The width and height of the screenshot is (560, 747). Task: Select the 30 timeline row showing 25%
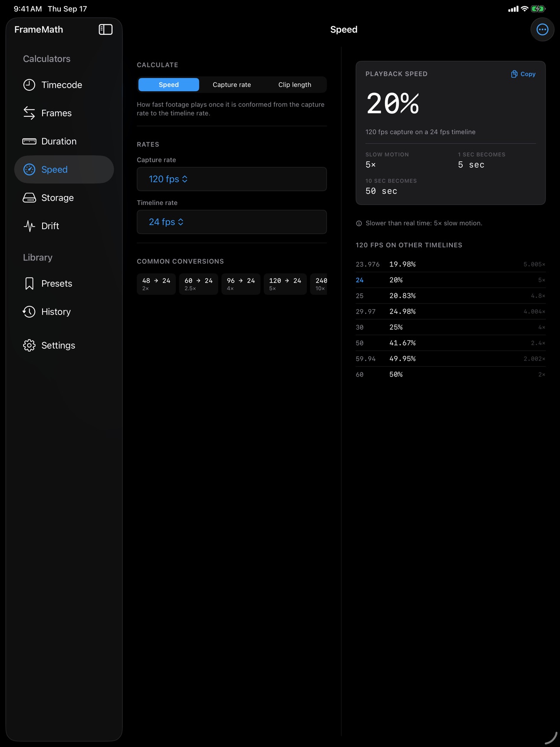(451, 327)
